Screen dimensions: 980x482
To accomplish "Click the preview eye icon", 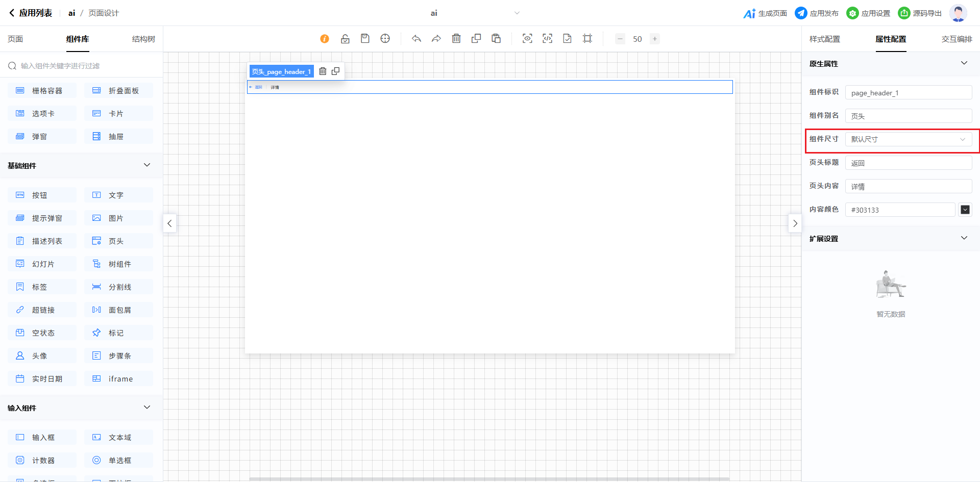I will pyautogui.click(x=527, y=39).
